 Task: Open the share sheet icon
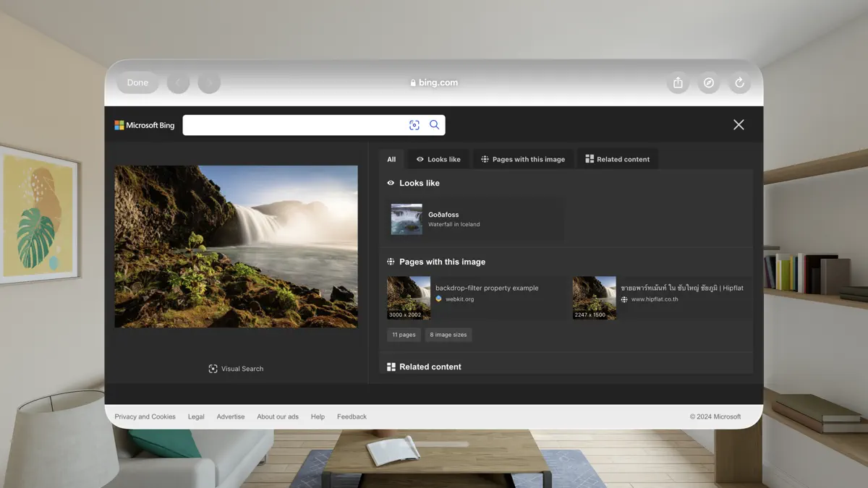pos(678,82)
